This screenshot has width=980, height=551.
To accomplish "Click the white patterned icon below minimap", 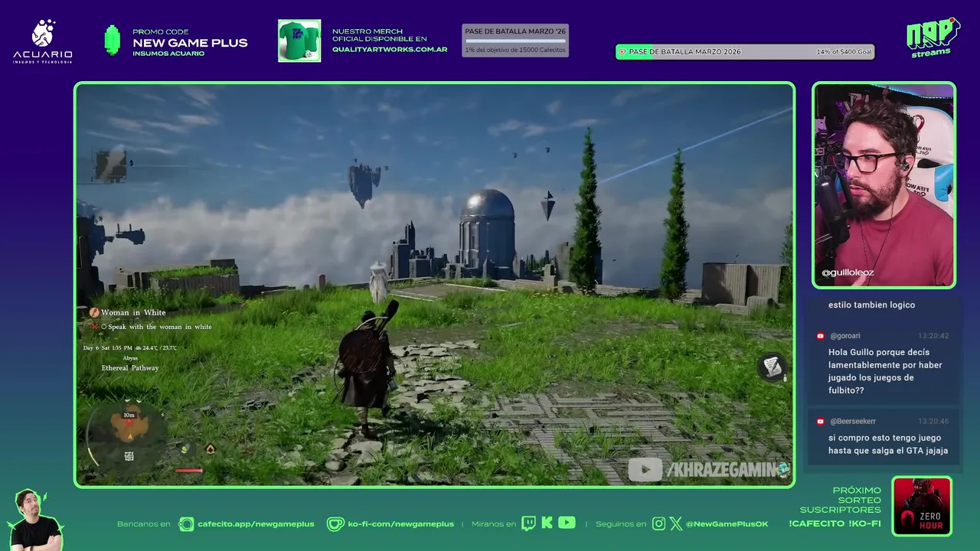I will (129, 456).
